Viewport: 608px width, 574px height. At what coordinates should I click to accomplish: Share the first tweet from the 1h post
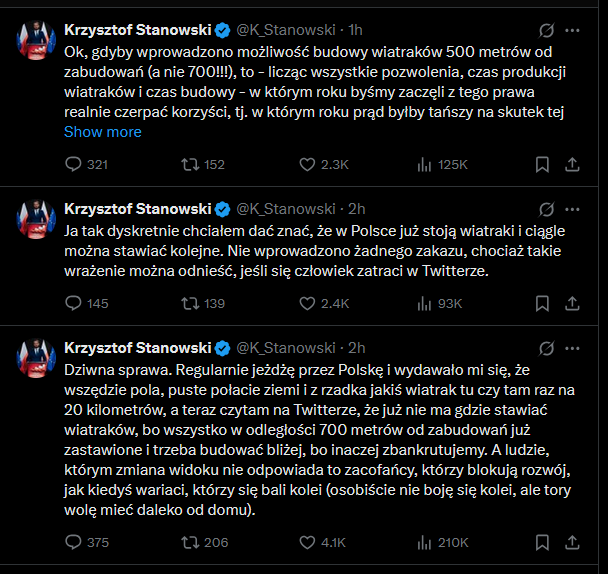(575, 164)
